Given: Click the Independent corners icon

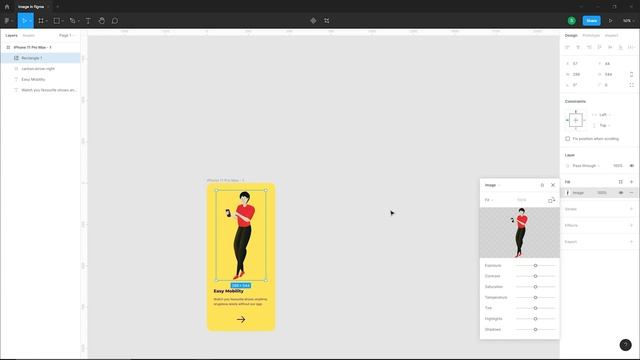Looking at the screenshot, I should (631, 85).
